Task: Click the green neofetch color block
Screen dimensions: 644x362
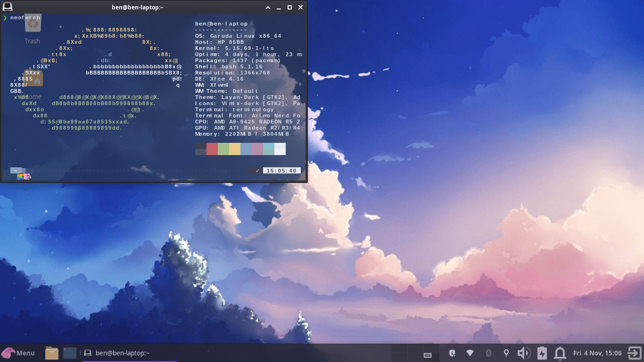Action: [x=223, y=149]
